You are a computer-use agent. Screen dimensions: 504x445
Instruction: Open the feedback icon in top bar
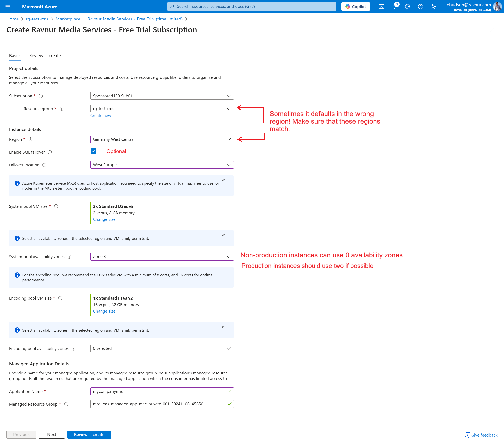pos(434,7)
